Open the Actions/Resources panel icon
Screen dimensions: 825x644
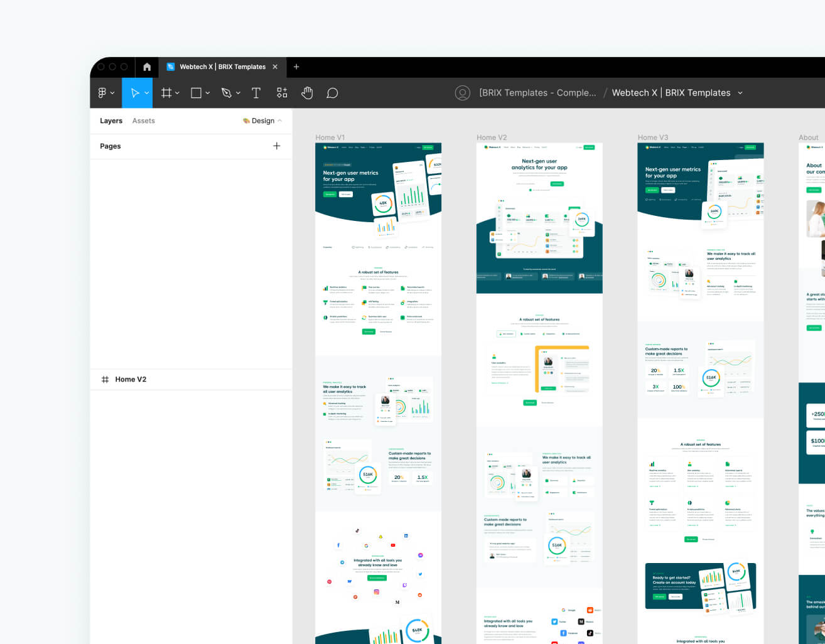tap(282, 92)
